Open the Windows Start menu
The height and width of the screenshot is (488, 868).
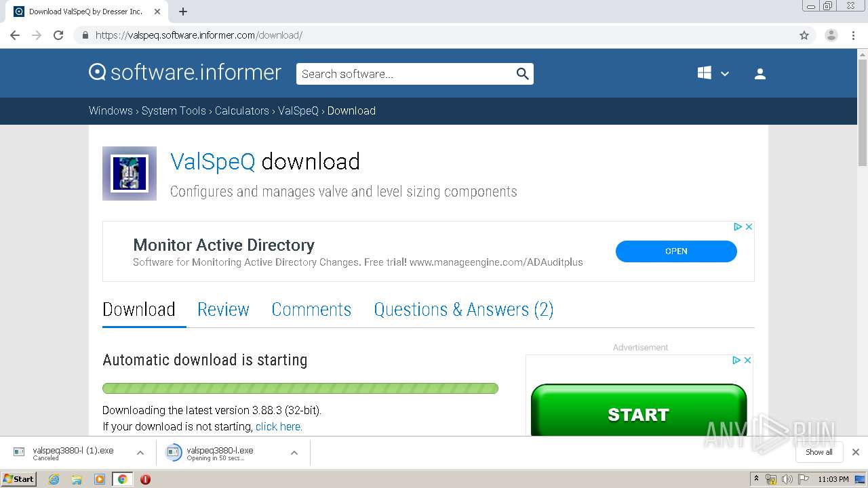click(18, 479)
